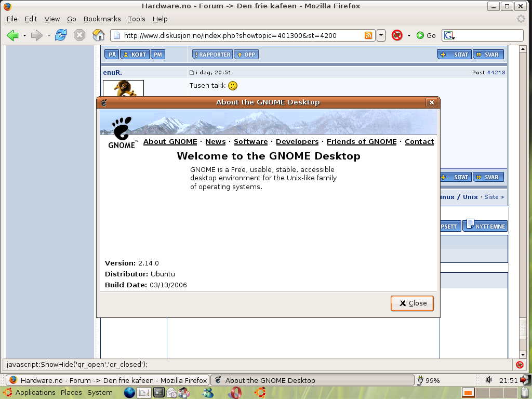
Task: Switch to About GNOME Desktop taskbar button
Action: (x=312, y=380)
